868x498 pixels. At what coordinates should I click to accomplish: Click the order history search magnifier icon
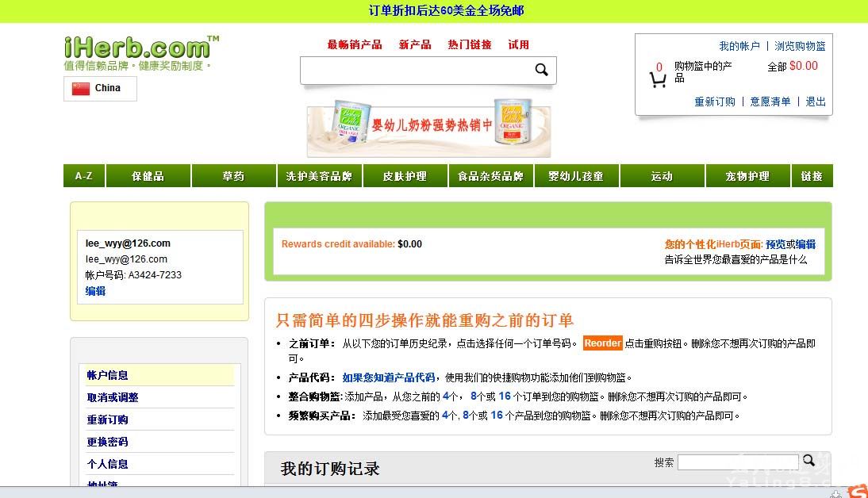[x=808, y=461]
